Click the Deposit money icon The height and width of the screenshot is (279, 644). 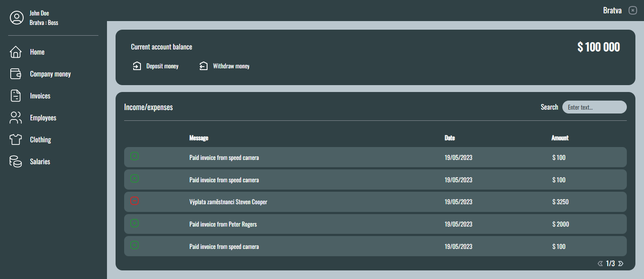(137, 66)
